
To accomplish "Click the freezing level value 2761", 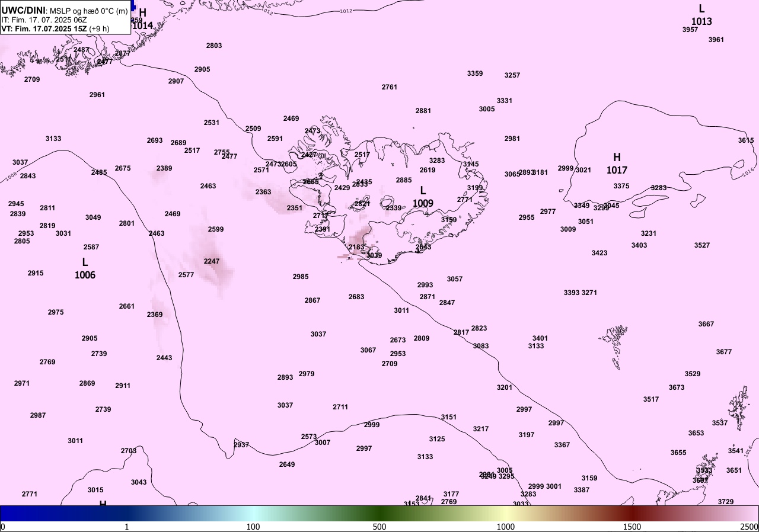I will click(390, 87).
